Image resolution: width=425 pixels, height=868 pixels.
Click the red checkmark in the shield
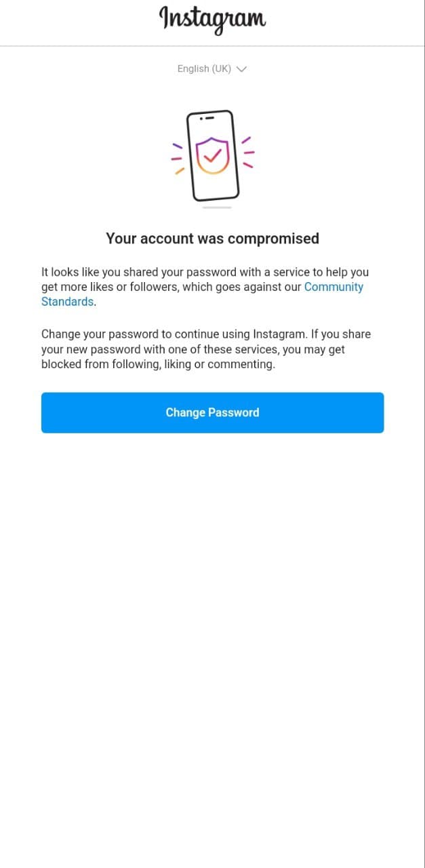pos(213,155)
